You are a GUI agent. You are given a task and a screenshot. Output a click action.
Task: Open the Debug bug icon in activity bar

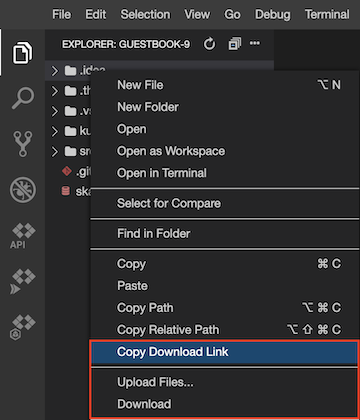(23, 190)
